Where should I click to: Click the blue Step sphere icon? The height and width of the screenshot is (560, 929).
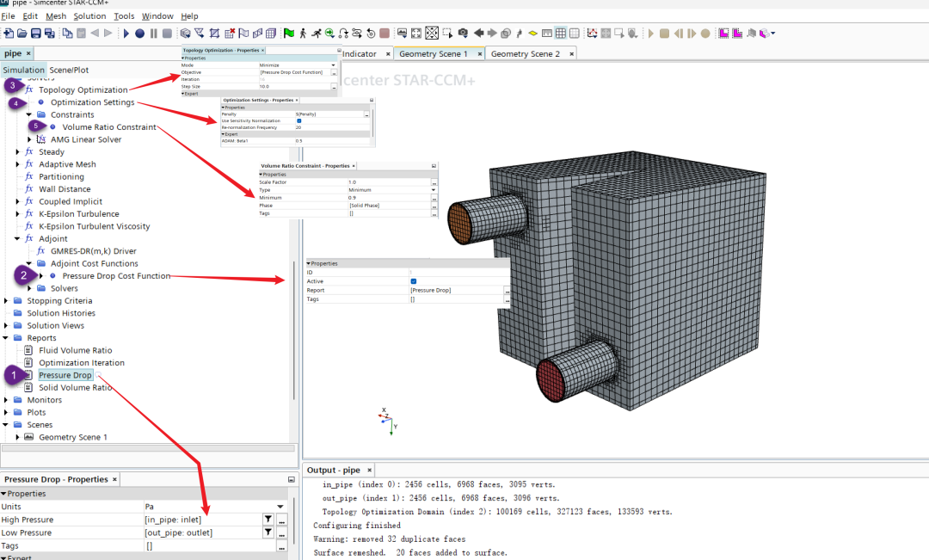140,34
